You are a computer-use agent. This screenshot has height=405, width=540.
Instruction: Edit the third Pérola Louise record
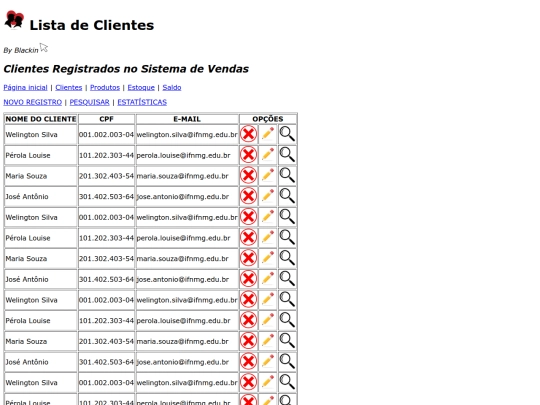pos(268,320)
